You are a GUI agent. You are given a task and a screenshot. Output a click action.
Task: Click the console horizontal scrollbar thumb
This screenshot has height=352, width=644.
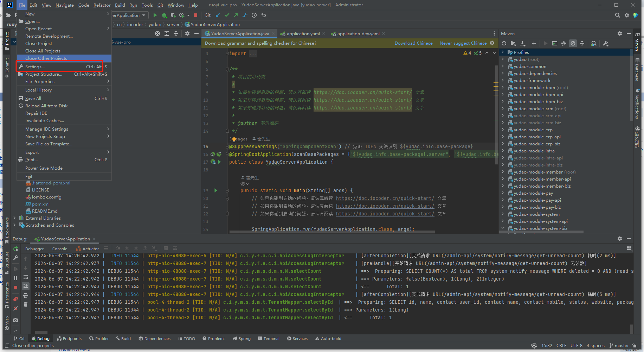pos(41,332)
